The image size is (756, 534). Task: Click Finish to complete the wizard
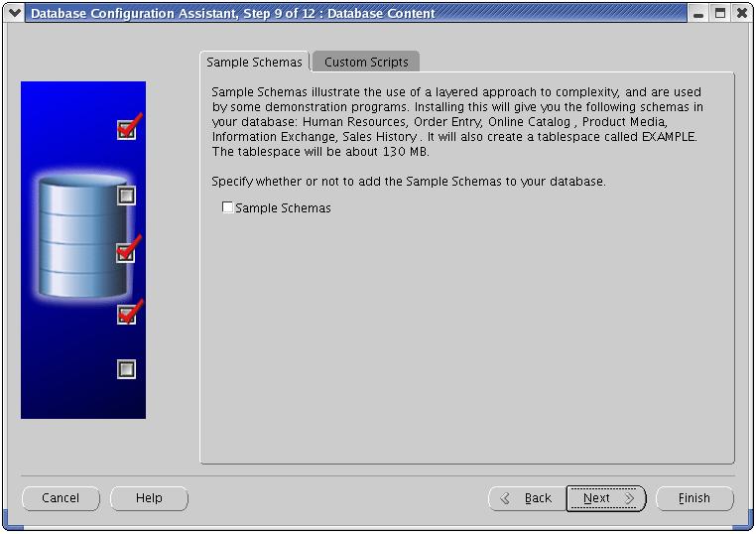694,498
